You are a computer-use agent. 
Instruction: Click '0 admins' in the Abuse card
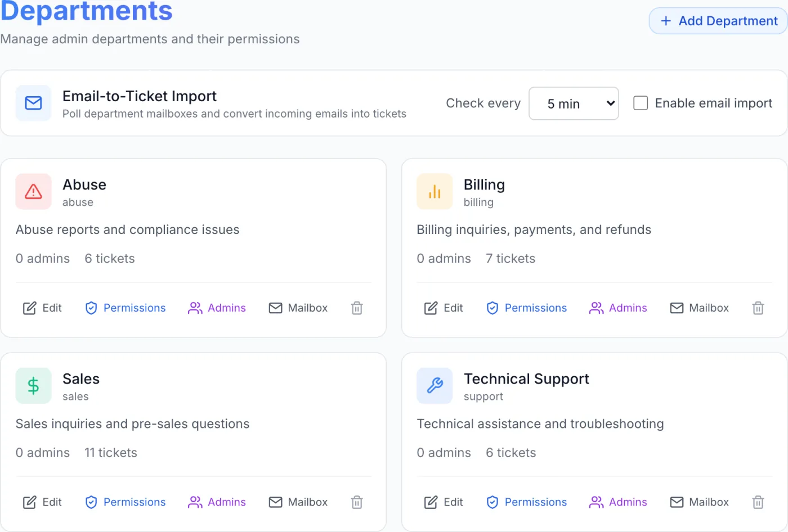coord(43,259)
